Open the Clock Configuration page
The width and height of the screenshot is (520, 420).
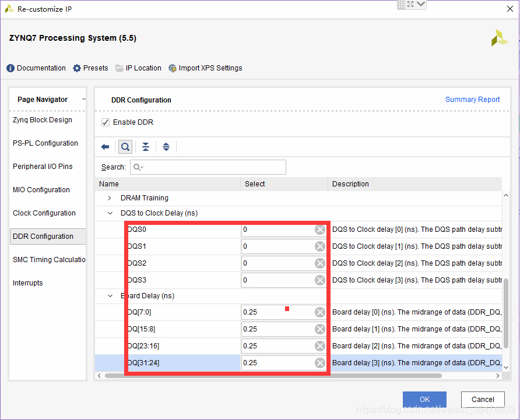point(44,213)
